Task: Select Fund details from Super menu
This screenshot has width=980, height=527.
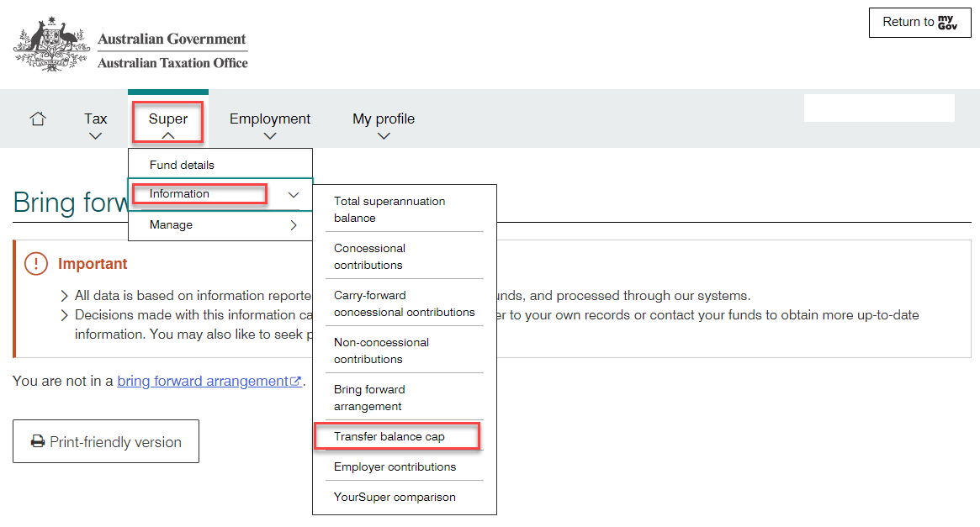Action: tap(182, 165)
